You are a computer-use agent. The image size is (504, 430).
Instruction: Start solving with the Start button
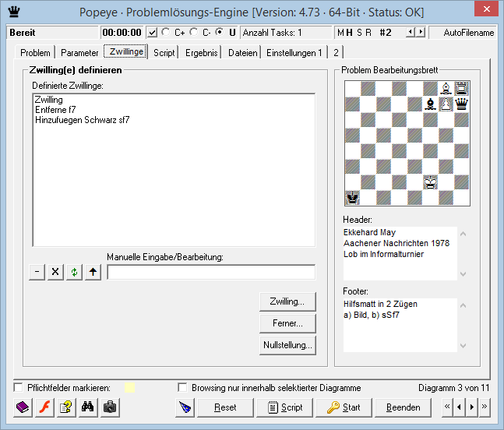coord(344,407)
